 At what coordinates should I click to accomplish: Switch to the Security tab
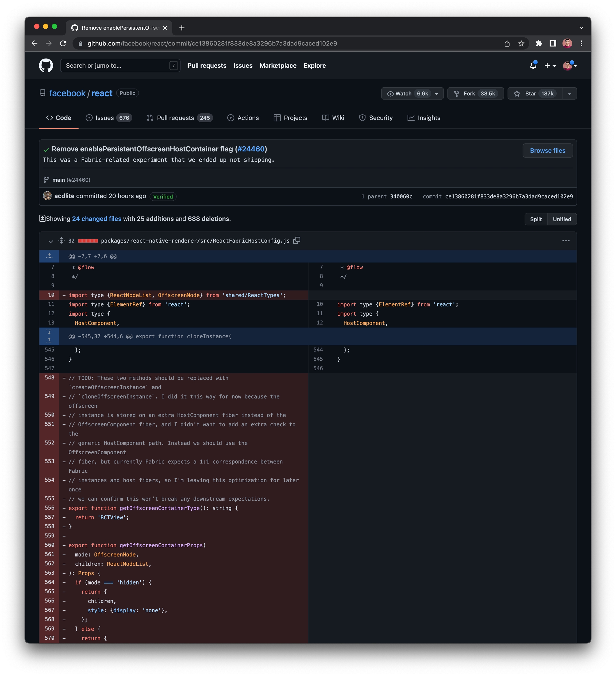pyautogui.click(x=376, y=118)
